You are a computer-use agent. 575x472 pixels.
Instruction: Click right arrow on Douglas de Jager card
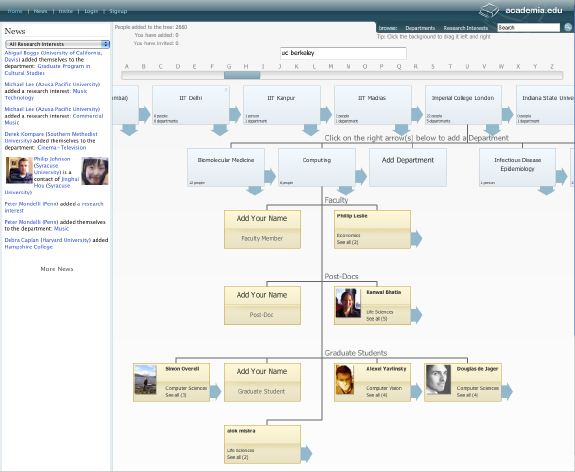point(507,391)
